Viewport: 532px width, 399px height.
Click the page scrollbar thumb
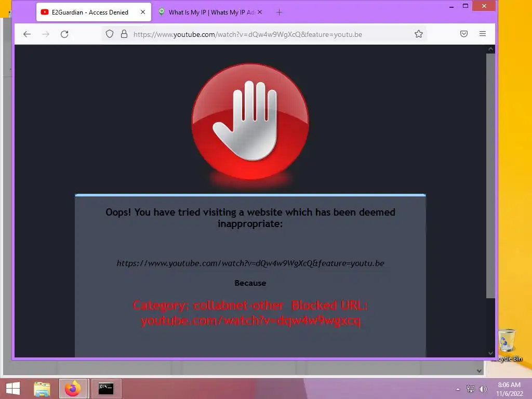490,176
